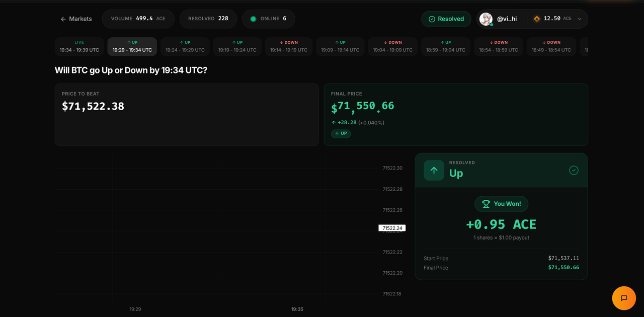The height and width of the screenshot is (317, 644).
Task: Click the orange ACE token icon
Action: 537,19
